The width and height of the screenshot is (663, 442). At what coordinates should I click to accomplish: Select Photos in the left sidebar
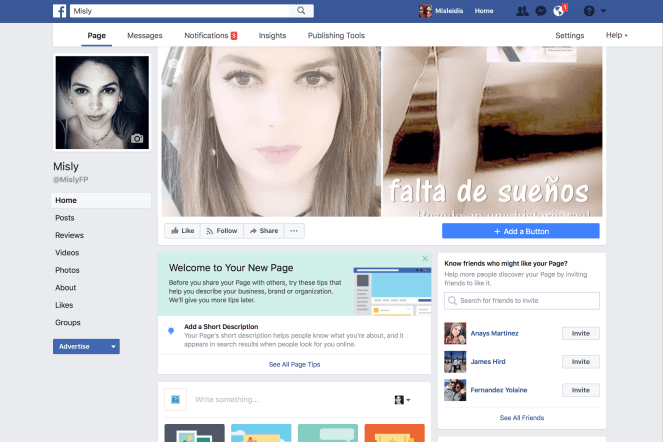[x=67, y=270]
